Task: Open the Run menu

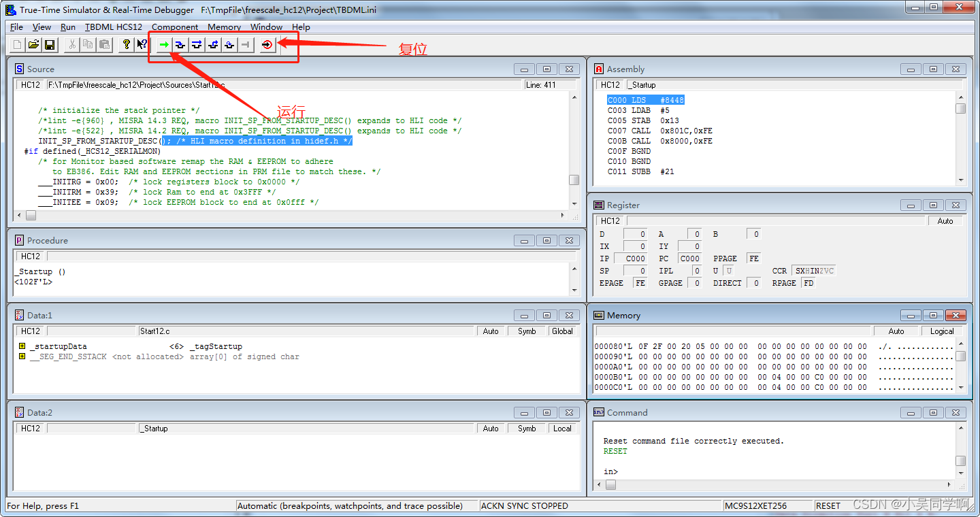Action: coord(68,27)
